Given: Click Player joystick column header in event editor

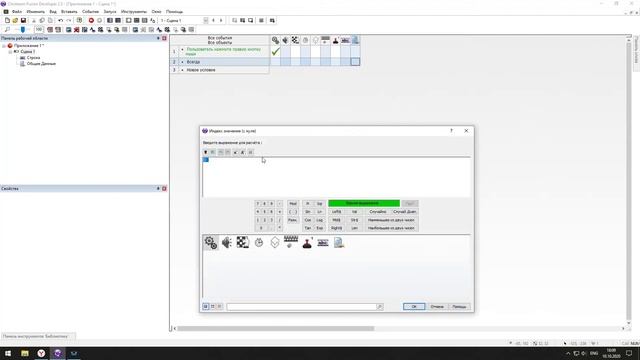Looking at the screenshot, I should 336,40.
